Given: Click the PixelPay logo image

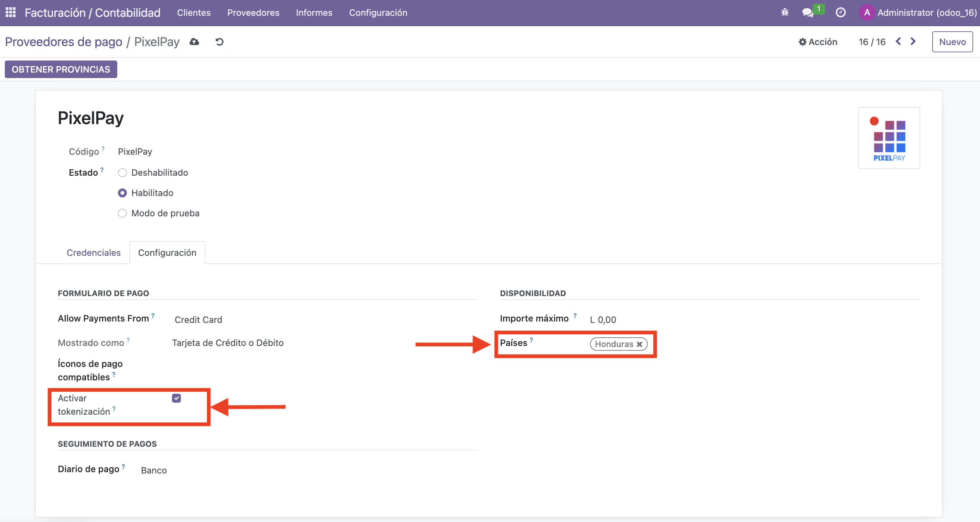Looking at the screenshot, I should coord(889,138).
